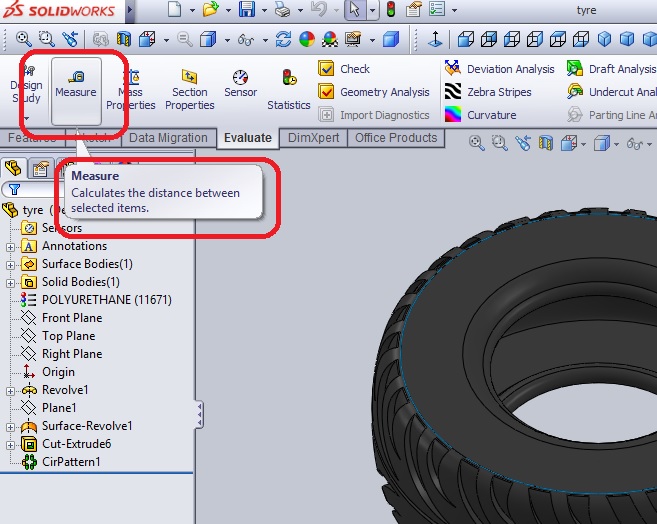Select Plane1 in tree
Image resolution: width=657 pixels, height=524 pixels.
click(49, 408)
